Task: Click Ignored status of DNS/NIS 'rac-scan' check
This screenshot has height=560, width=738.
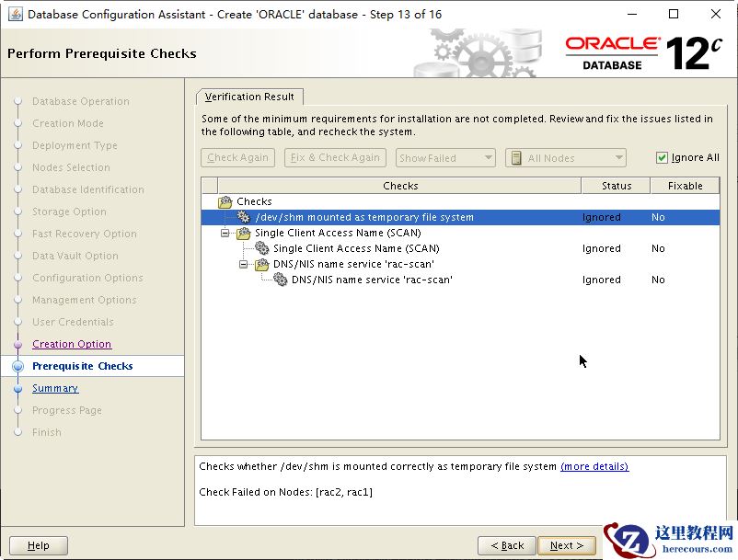Action: tap(602, 280)
